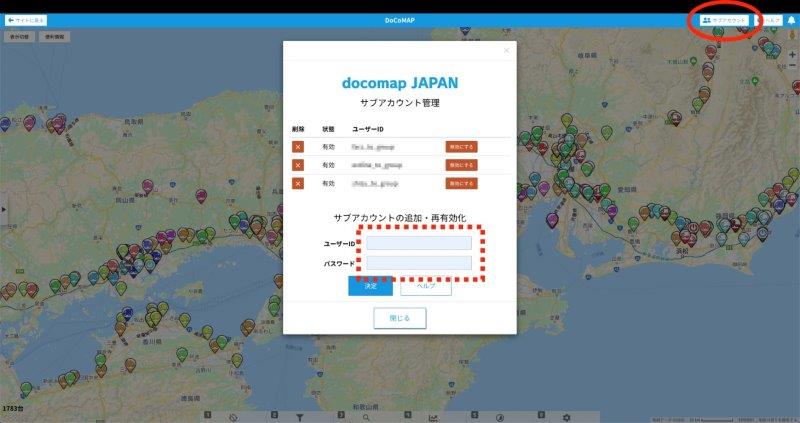Image resolution: width=800 pixels, height=423 pixels.
Task: Close the dialog with the top-right X
Action: [x=506, y=50]
